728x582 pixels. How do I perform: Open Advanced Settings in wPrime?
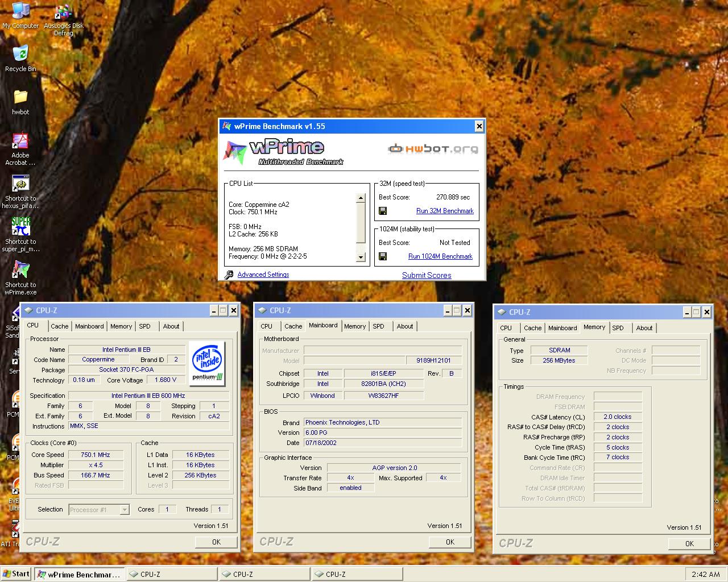point(263,275)
